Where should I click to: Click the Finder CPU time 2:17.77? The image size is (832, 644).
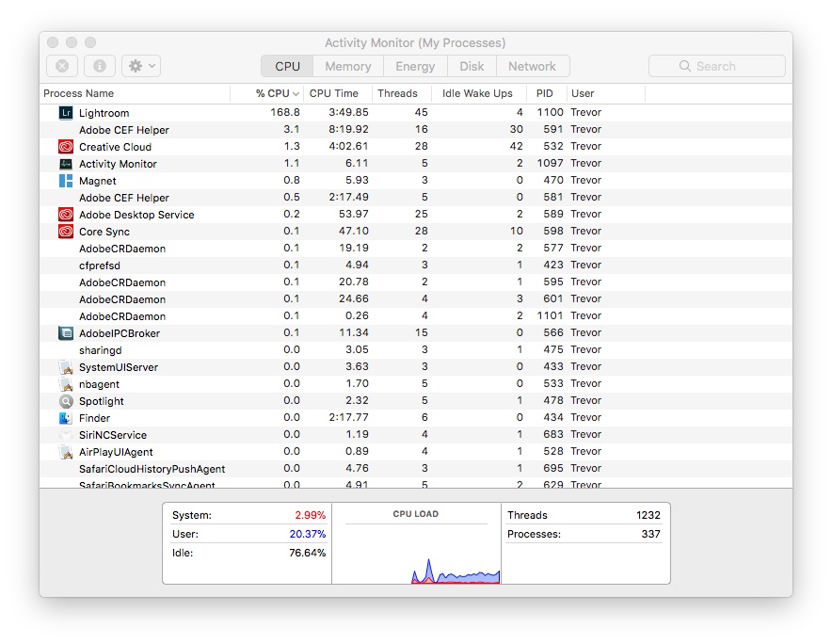pos(348,417)
